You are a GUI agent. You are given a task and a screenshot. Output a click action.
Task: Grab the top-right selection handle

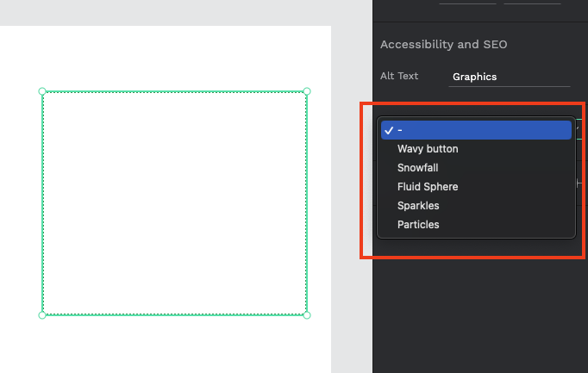307,91
